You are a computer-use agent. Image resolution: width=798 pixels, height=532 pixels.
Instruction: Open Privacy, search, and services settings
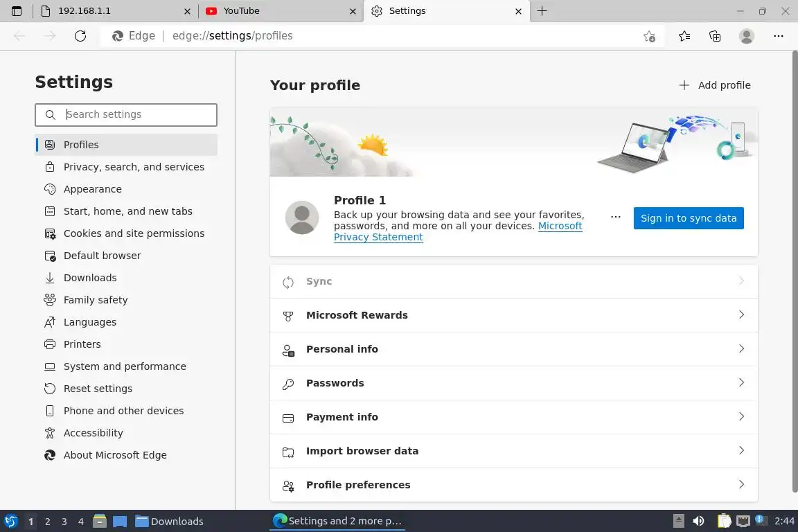pos(125,167)
